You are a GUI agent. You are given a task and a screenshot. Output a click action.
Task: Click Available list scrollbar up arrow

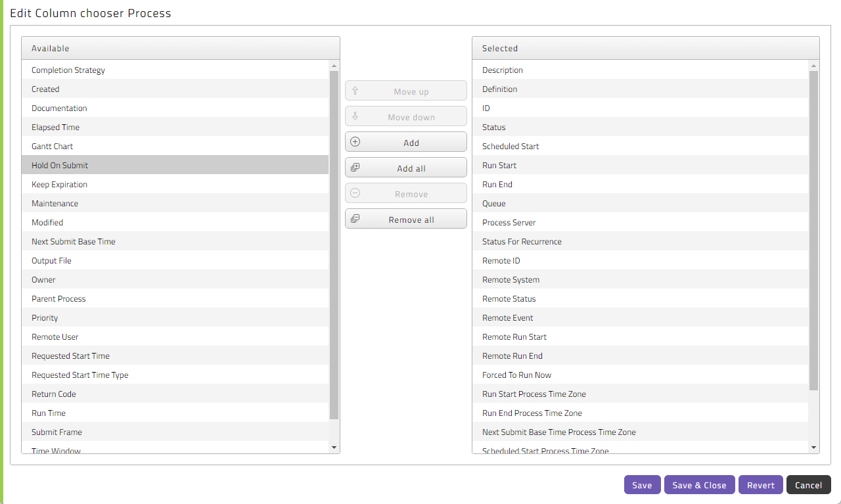coord(334,66)
